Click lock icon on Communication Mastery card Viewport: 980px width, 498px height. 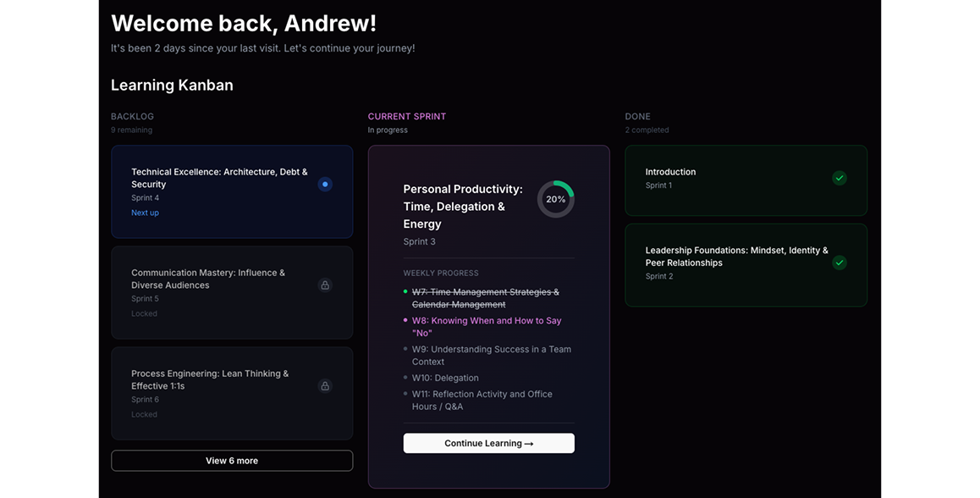(325, 285)
